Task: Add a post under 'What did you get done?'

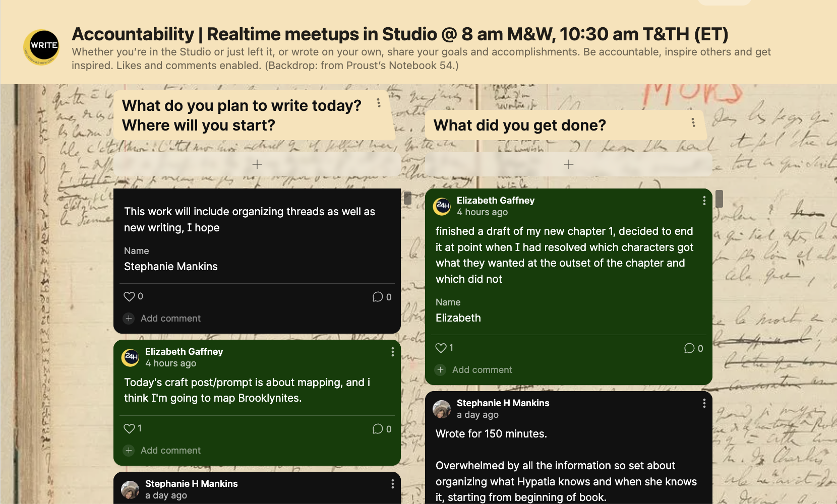Action: pos(569,164)
